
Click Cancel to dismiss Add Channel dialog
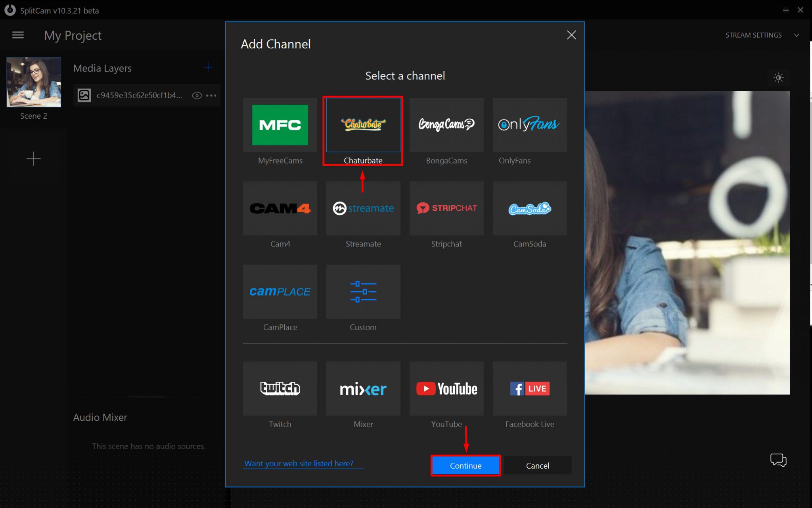(537, 465)
